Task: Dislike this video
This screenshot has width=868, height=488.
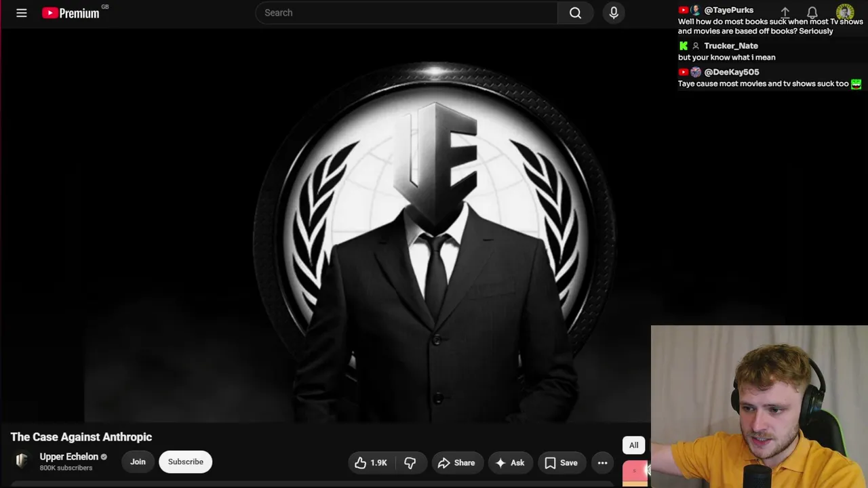Action: coord(410,463)
